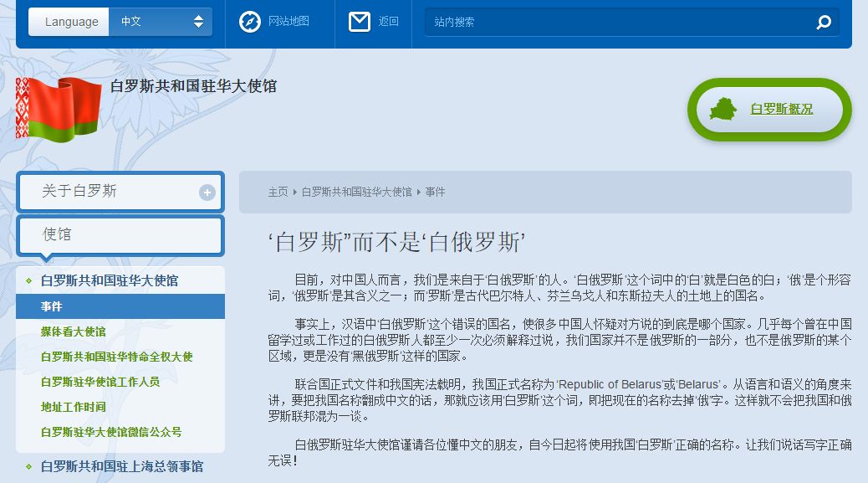Click the plus icon beside 关于白罗斯
868x483 pixels.
click(x=207, y=193)
